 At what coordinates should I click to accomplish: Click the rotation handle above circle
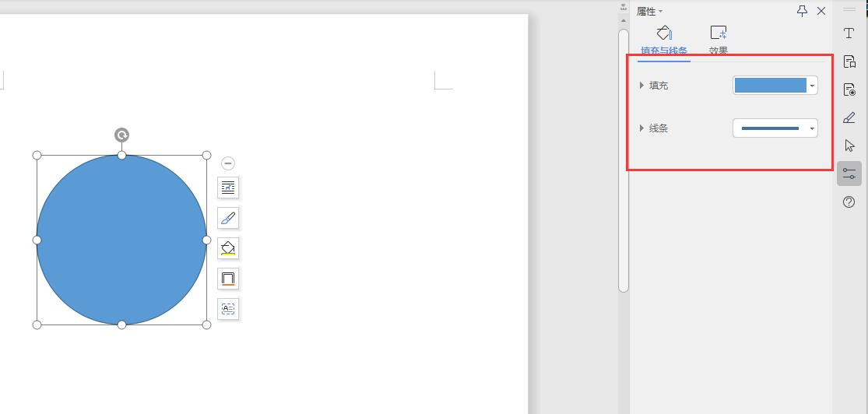click(x=121, y=135)
